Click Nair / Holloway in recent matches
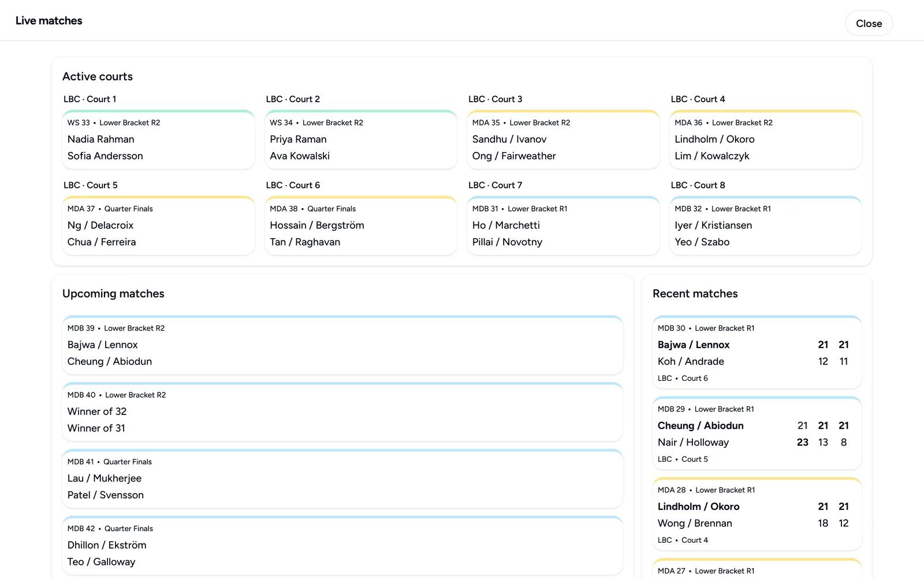Viewport: 924px width, 578px height. click(693, 443)
